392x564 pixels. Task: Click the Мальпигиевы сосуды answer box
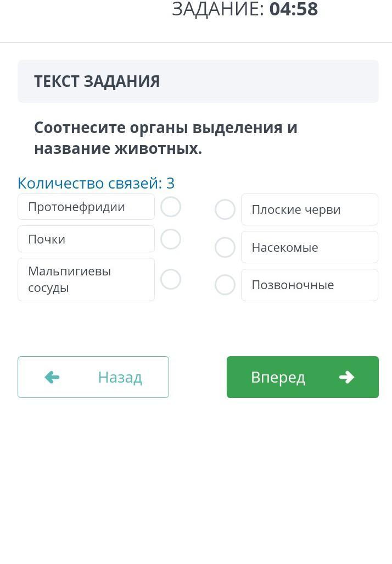coord(86,279)
